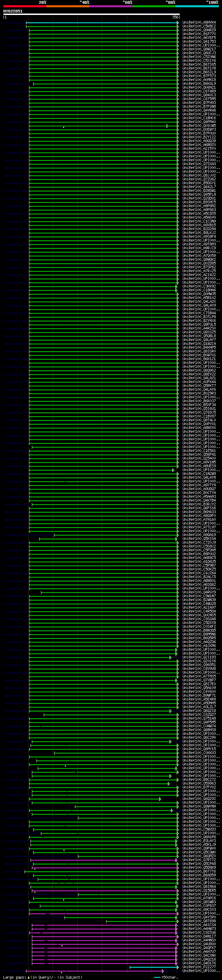Click the cyan ~100% identity legend segment

(x=197, y=6)
